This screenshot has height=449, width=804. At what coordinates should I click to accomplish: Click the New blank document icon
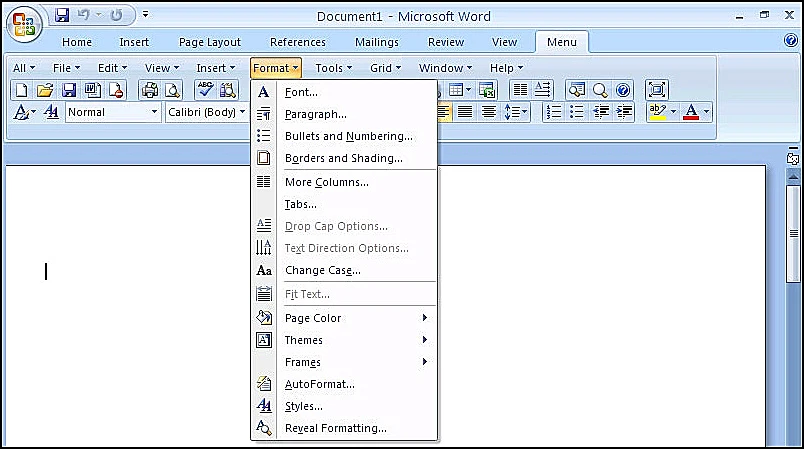[22, 90]
